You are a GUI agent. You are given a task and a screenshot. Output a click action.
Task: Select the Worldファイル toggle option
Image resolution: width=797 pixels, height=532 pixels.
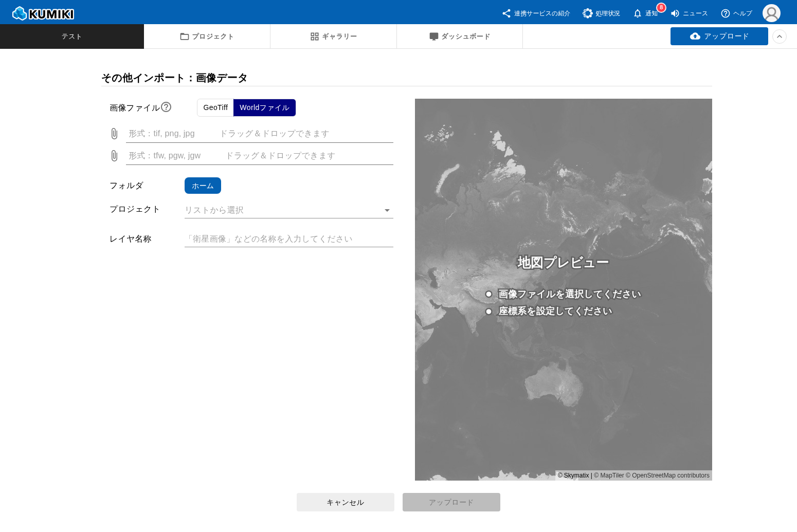(264, 107)
